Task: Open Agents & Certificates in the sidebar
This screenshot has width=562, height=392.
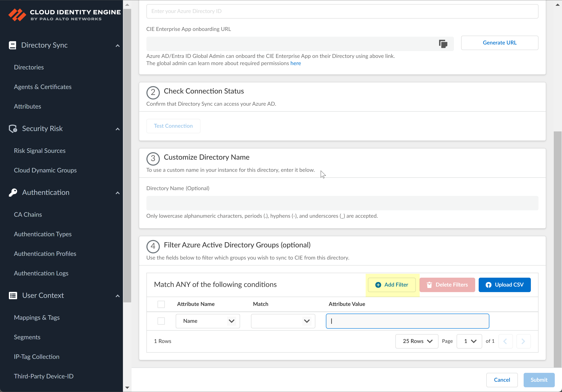Action: (x=43, y=87)
